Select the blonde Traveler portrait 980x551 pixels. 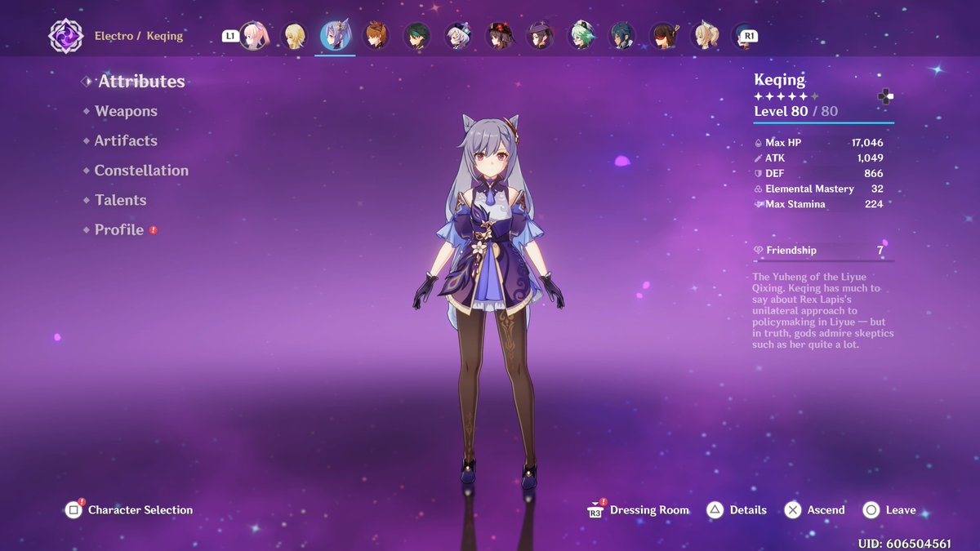pos(295,36)
